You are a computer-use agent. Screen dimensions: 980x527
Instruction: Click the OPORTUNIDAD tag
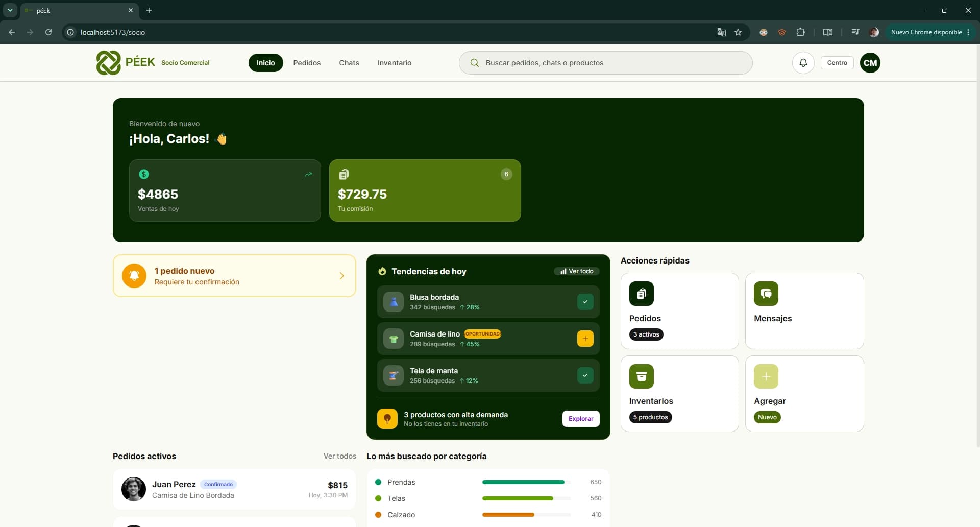tap(482, 334)
